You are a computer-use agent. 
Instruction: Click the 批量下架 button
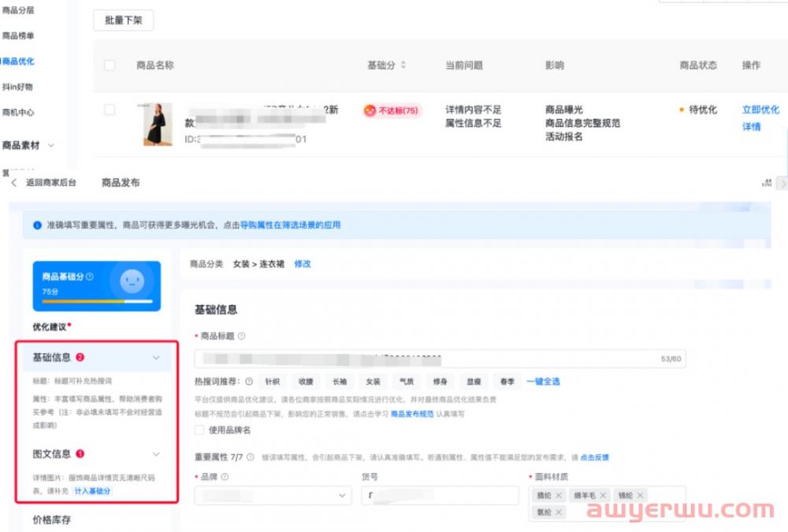123,20
